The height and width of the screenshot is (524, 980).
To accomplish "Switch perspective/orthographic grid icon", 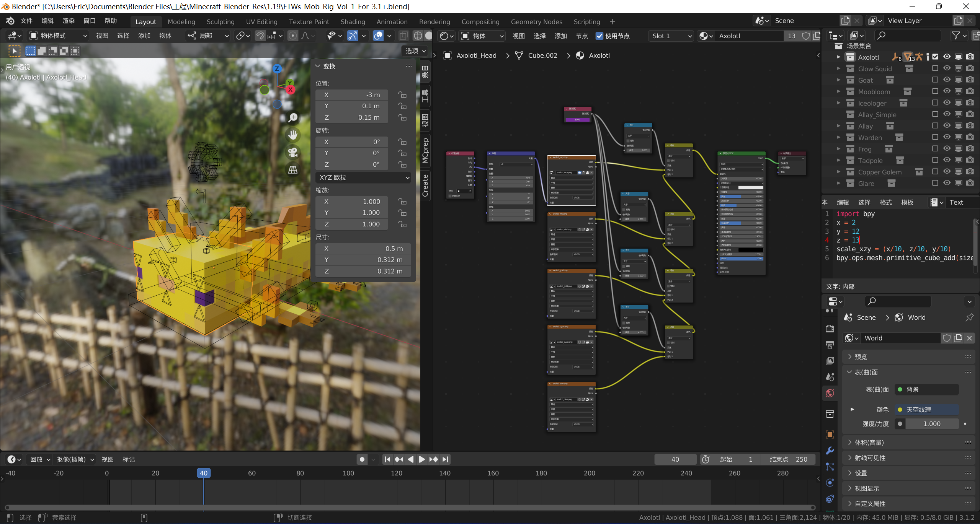I will pyautogui.click(x=293, y=170).
